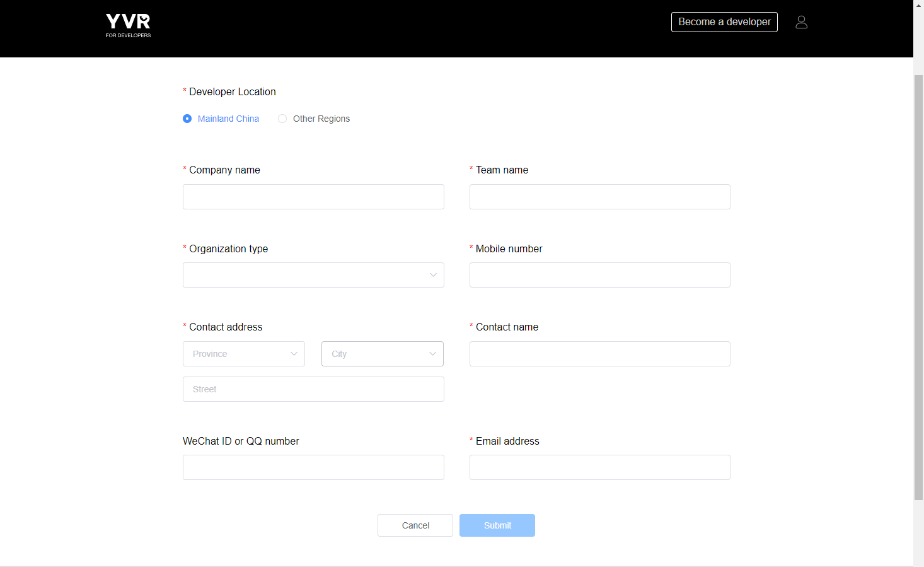Click the City dropdown chevron
Screen dimensions: 924x567
tap(432, 354)
